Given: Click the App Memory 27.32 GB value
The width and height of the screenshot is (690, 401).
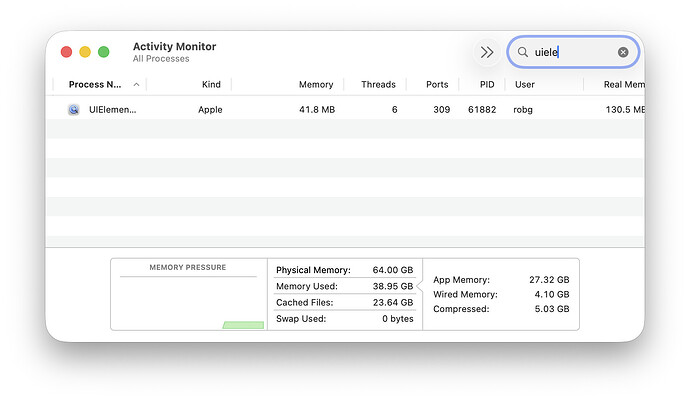Looking at the screenshot, I should pyautogui.click(x=549, y=280).
